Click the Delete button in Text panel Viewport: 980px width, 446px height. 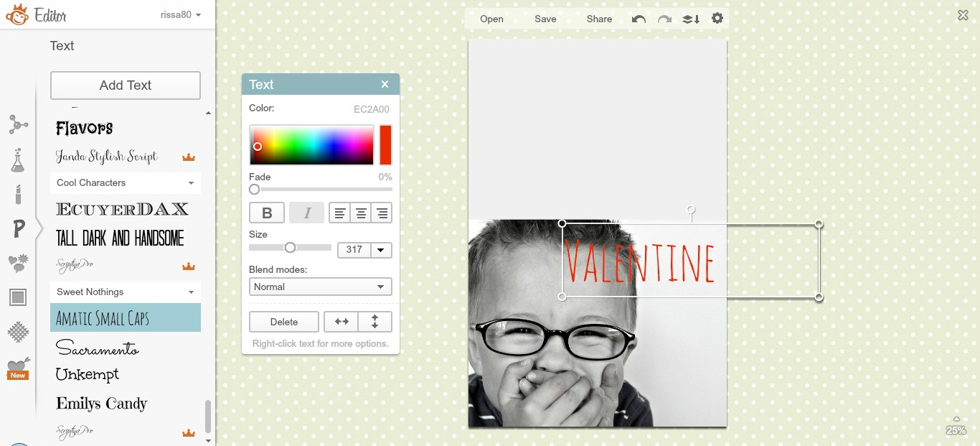pos(284,322)
